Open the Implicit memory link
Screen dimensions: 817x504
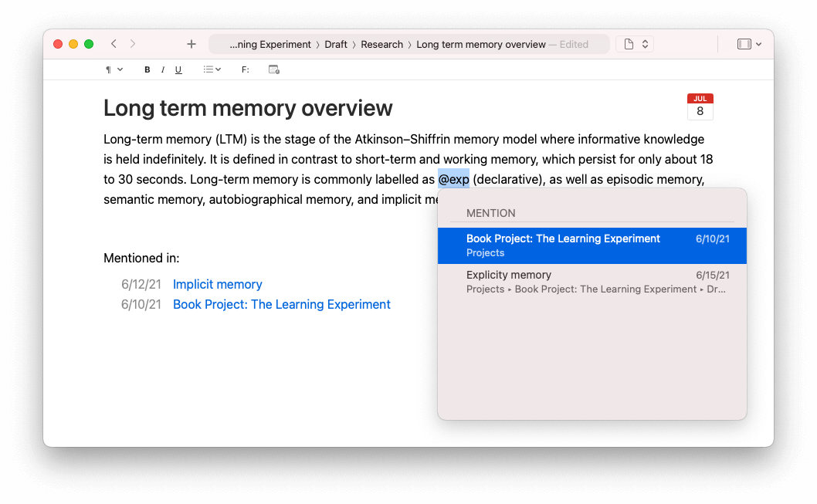[x=217, y=284]
